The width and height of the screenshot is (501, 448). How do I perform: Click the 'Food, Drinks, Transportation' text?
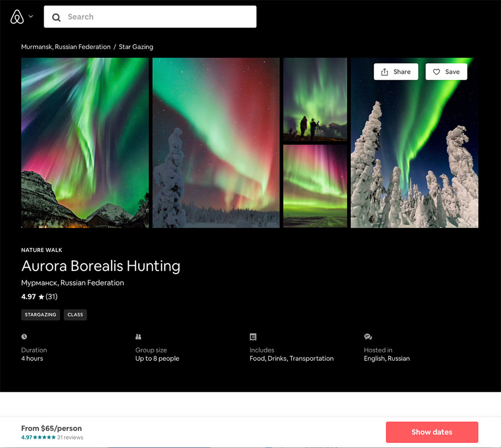coord(292,358)
